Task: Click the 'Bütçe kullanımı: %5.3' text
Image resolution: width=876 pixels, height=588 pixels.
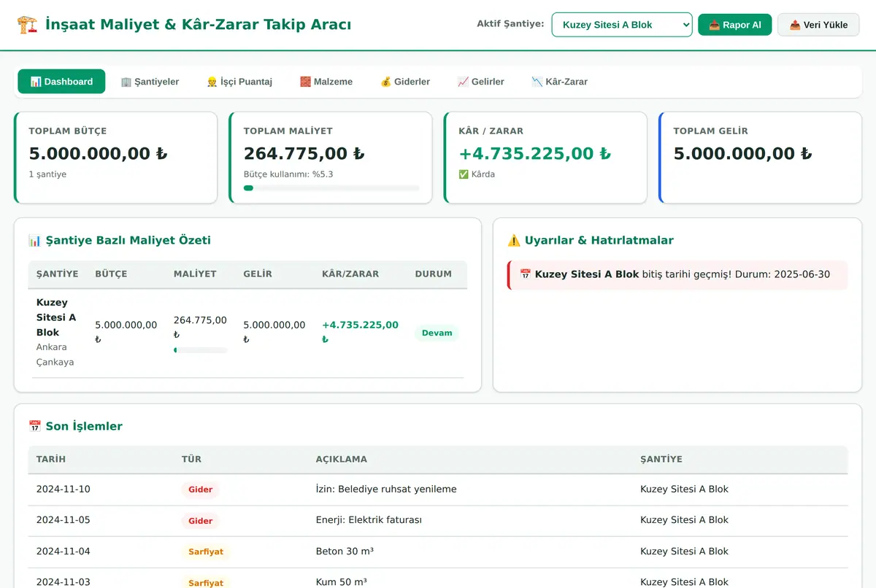Action: click(288, 174)
